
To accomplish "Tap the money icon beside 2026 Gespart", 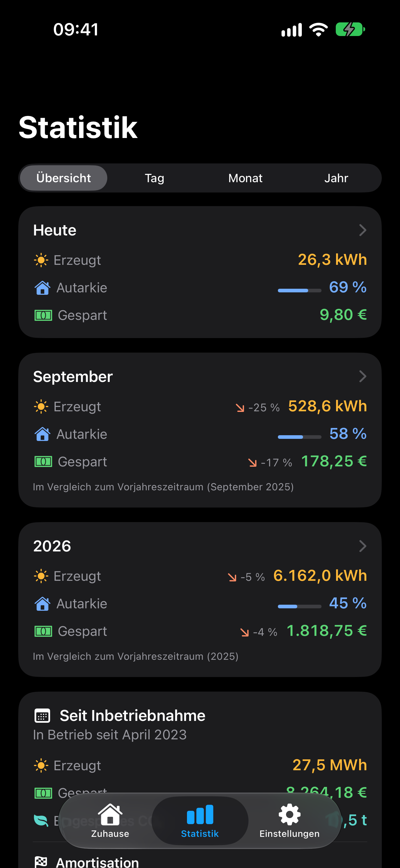I will click(x=43, y=631).
